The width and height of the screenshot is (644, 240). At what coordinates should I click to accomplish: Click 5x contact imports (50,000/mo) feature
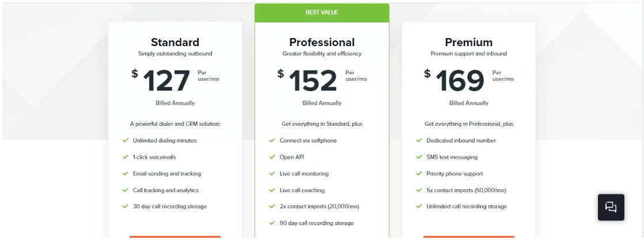click(x=466, y=190)
